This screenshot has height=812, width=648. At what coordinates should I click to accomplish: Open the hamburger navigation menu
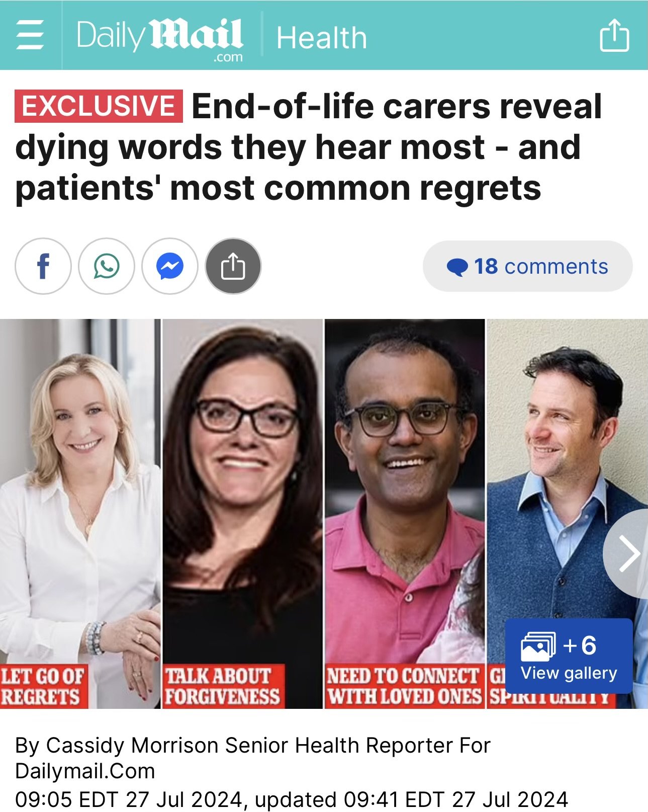[x=30, y=35]
